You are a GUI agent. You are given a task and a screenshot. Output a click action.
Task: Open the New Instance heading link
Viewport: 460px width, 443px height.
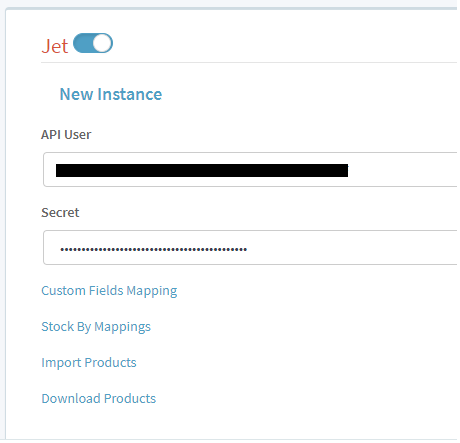(111, 94)
